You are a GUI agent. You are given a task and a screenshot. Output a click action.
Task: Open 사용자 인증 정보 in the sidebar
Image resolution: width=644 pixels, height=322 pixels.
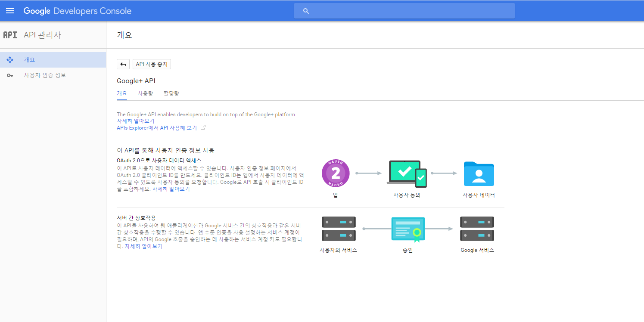[x=45, y=76]
